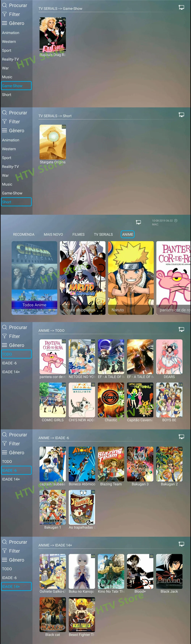Click the monitor icon beside ANIME --> IDADE 14+

click(x=181, y=544)
